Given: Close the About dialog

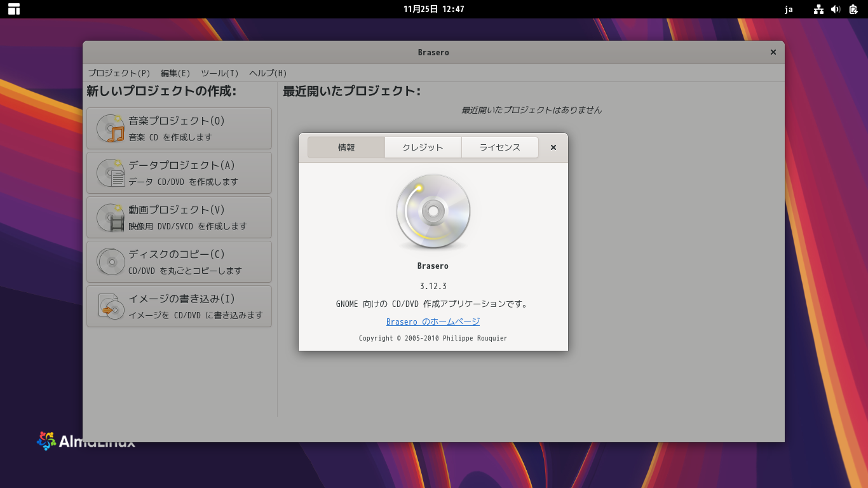Looking at the screenshot, I should [x=553, y=147].
